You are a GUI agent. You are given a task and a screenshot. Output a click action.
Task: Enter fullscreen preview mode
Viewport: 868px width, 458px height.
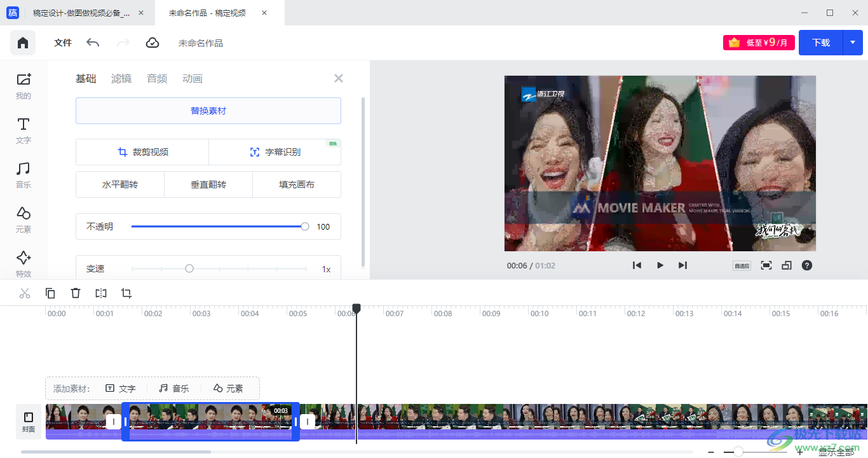coord(766,265)
